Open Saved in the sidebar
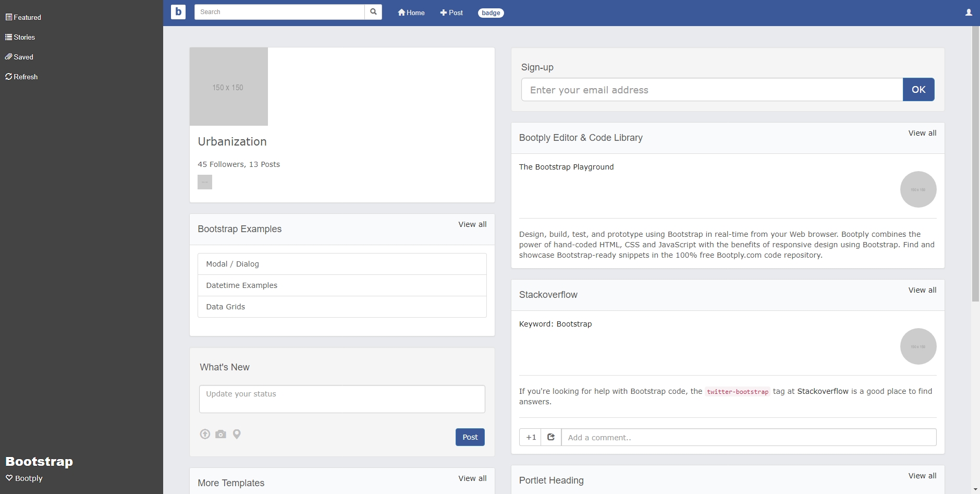The height and width of the screenshot is (494, 980). click(x=19, y=57)
